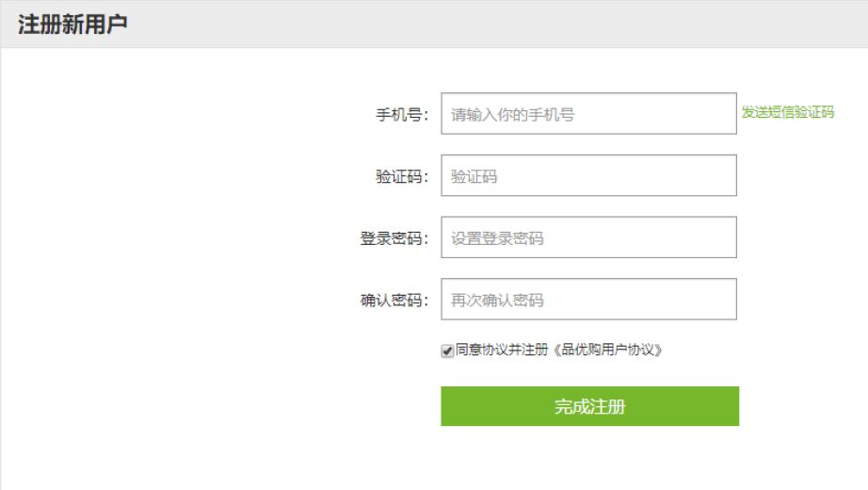This screenshot has height=490, width=868.
Task: Click the 确认密码: label
Action: [x=394, y=301]
